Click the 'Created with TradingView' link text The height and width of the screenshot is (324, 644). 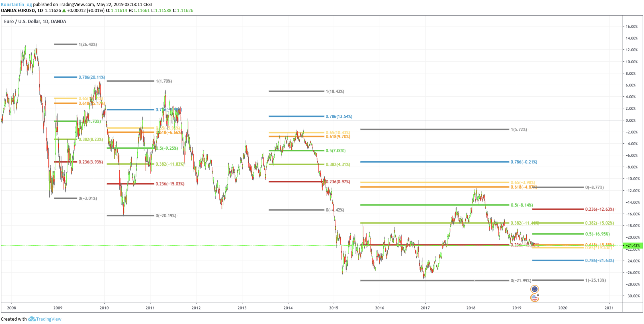[31, 319]
